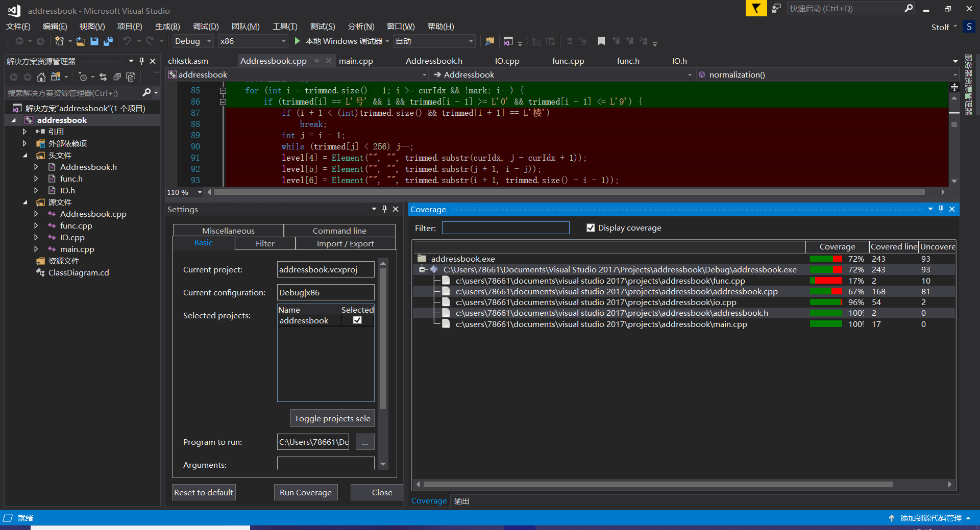Open the Debug configuration dropdown
The image size is (980, 530).
193,41
